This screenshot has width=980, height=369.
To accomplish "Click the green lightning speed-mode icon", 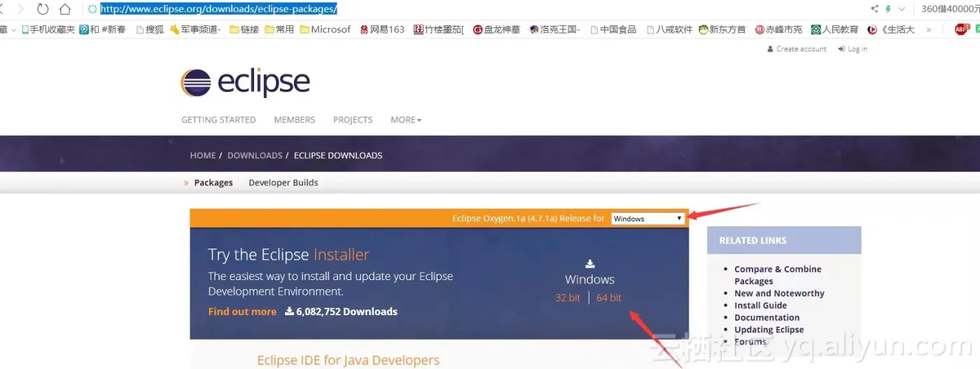I will tap(888, 9).
